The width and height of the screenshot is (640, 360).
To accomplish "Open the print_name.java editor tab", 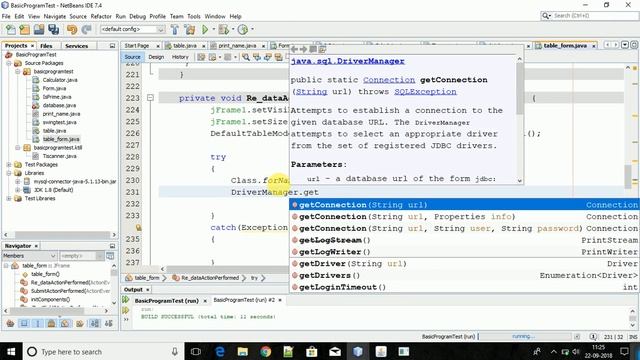I will point(237,46).
